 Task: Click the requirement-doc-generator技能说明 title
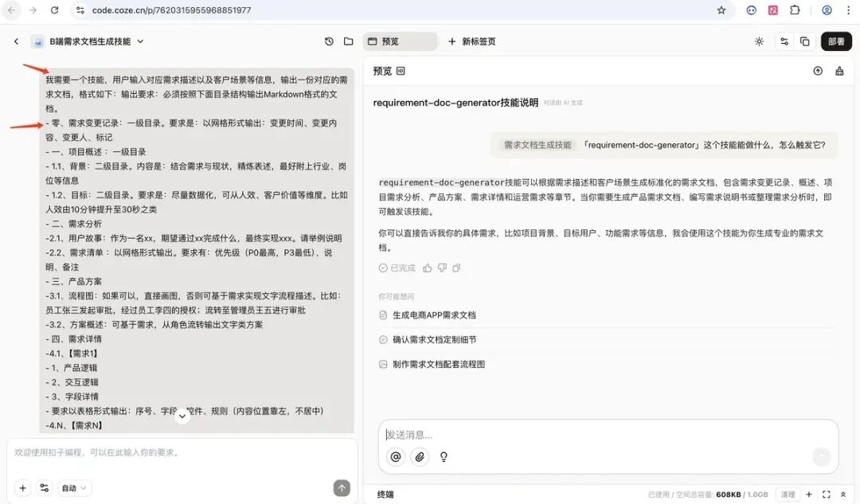click(455, 103)
